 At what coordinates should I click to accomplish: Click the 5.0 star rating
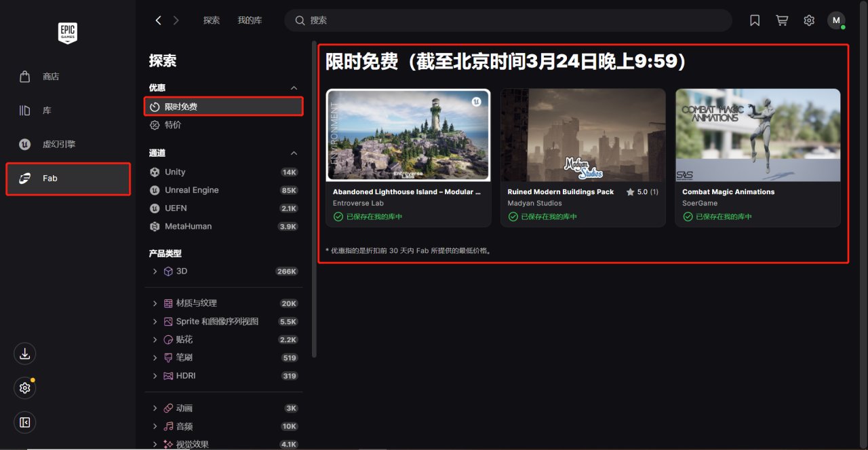(642, 192)
